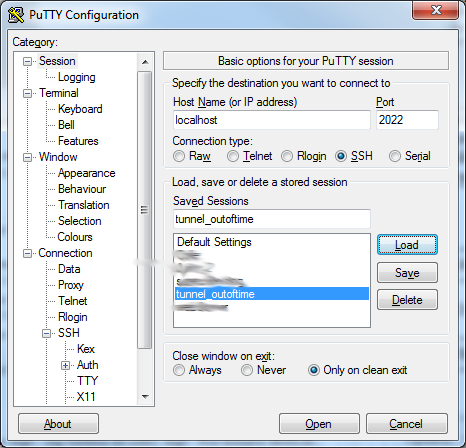Click the Cancel button
Image resolution: width=466 pixels, height=448 pixels.
click(406, 424)
